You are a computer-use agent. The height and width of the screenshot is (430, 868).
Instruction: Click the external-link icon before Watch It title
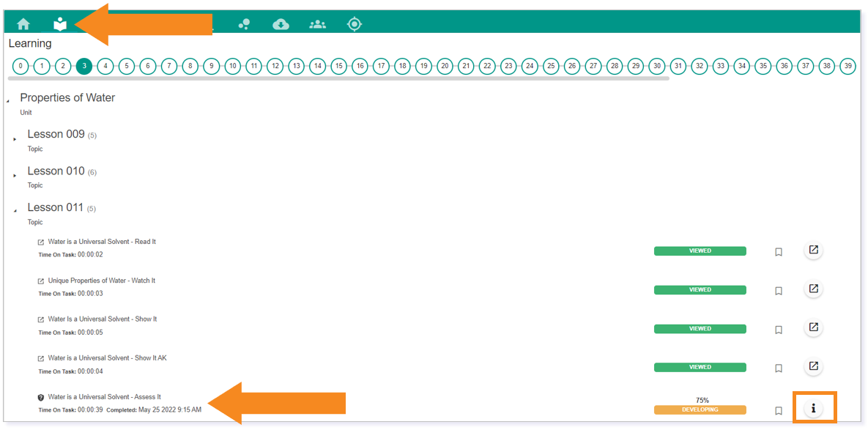pos(40,281)
